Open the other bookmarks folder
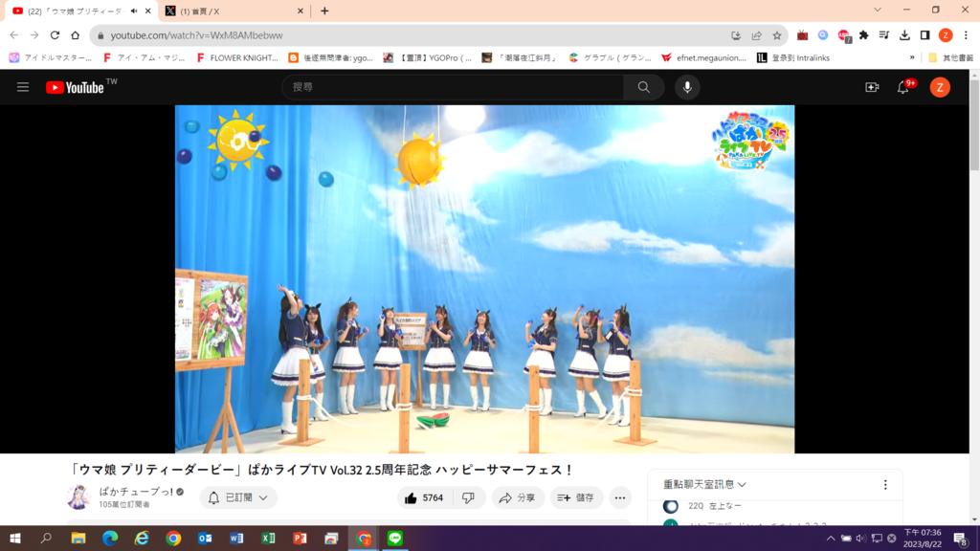Viewport: 980px width, 551px height. click(950, 57)
